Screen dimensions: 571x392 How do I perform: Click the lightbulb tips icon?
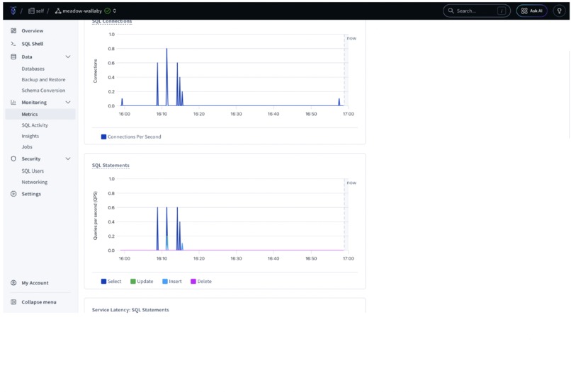point(560,11)
